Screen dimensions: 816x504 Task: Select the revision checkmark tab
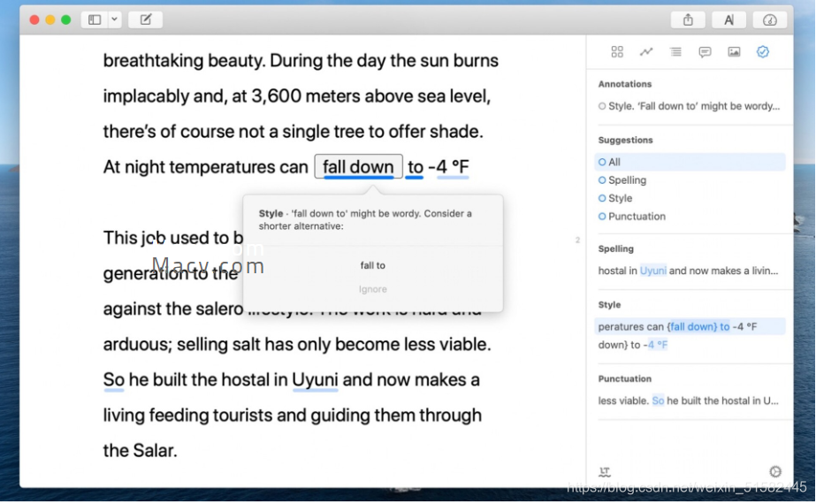point(763,51)
